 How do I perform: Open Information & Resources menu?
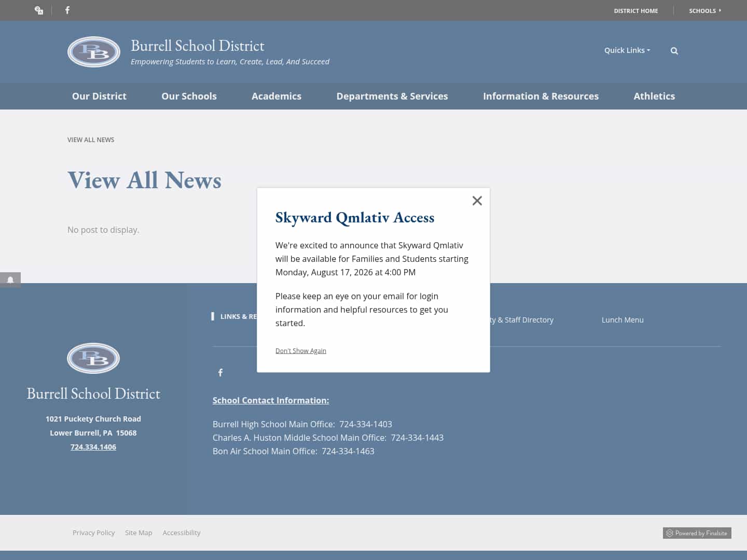(x=541, y=96)
